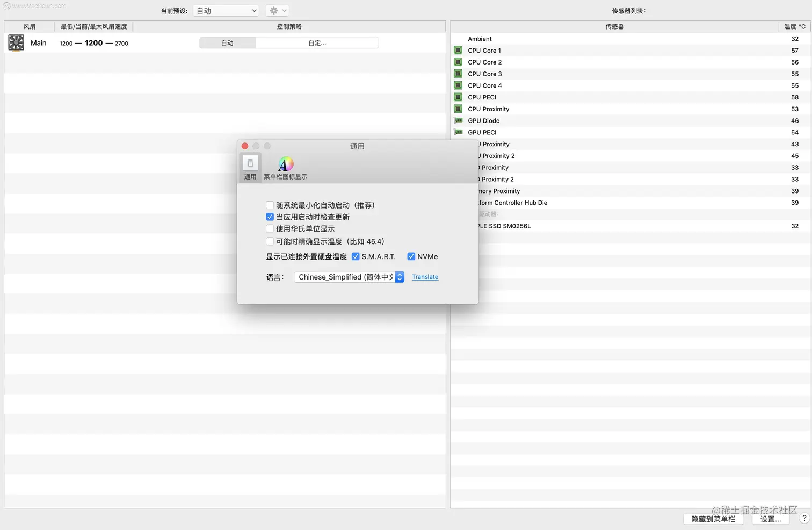Open the 当前预设 preset dropdown
Viewport: 812px width, 530px height.
coord(226,11)
